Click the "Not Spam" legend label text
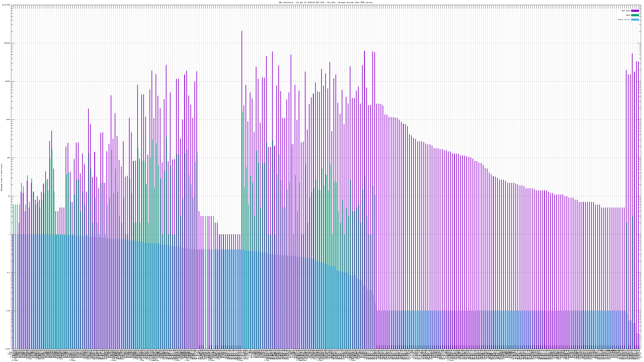Screen dimensions: 644x362 [x=626, y=11]
